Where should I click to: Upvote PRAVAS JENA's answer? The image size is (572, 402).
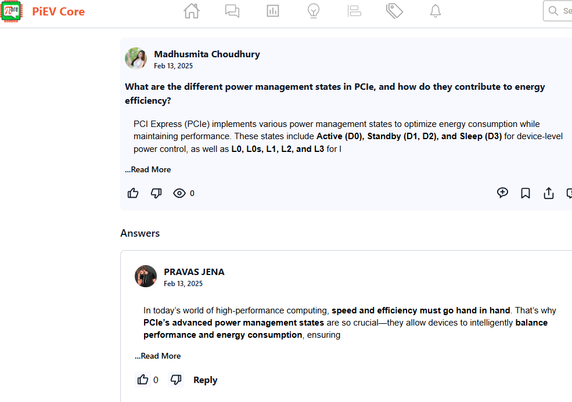(x=143, y=380)
